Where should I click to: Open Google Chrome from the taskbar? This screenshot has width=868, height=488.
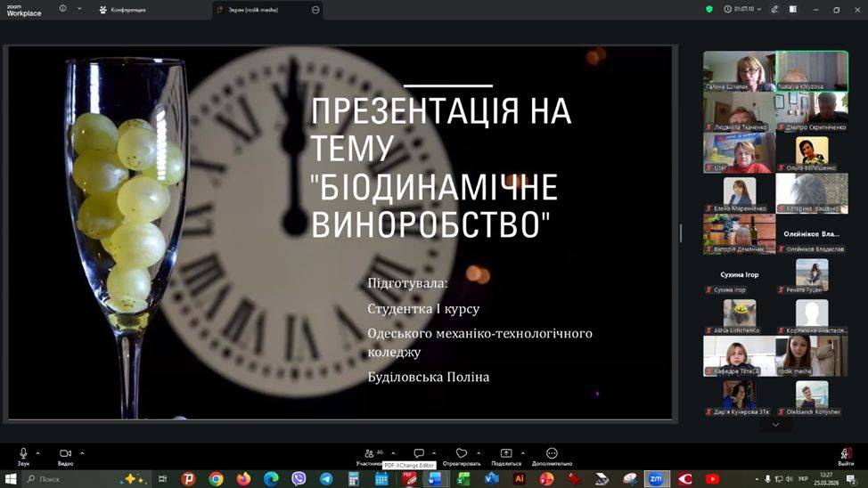(x=216, y=479)
